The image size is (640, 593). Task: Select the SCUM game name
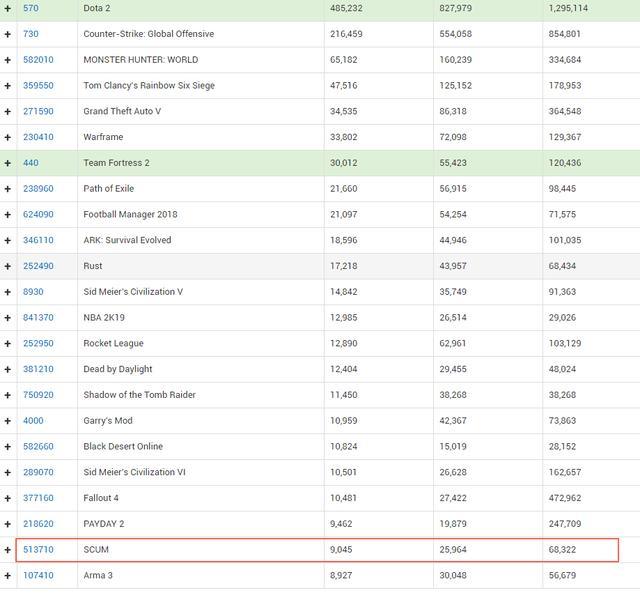coord(96,549)
